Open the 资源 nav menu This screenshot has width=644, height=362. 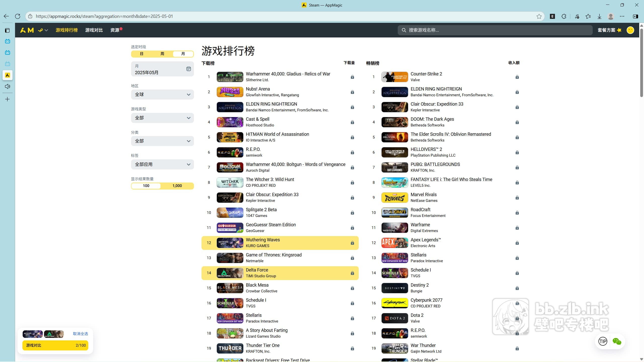tap(115, 30)
